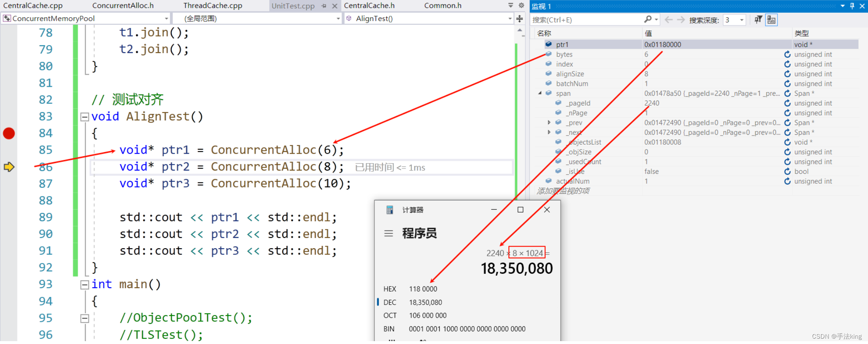Refresh the actualNum watch value

click(787, 181)
